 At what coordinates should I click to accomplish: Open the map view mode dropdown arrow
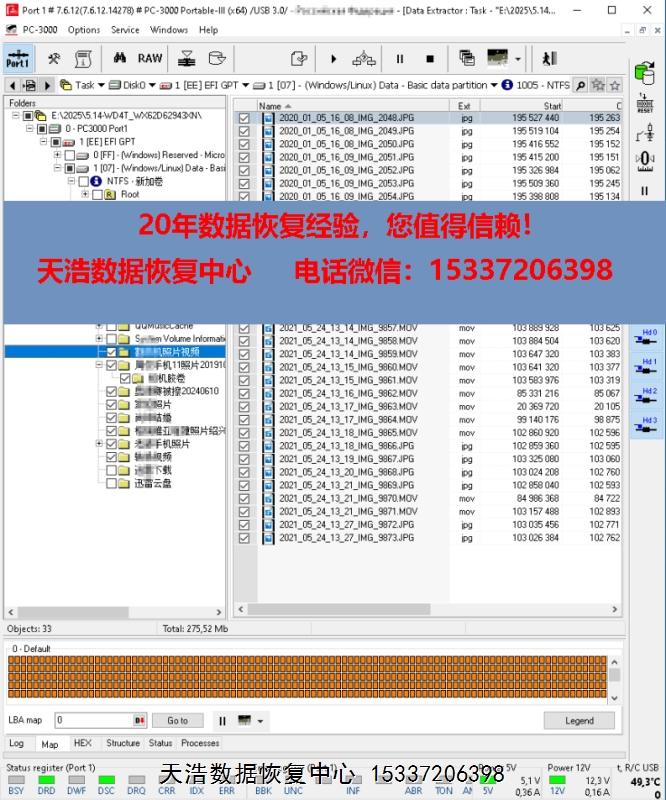click(261, 721)
